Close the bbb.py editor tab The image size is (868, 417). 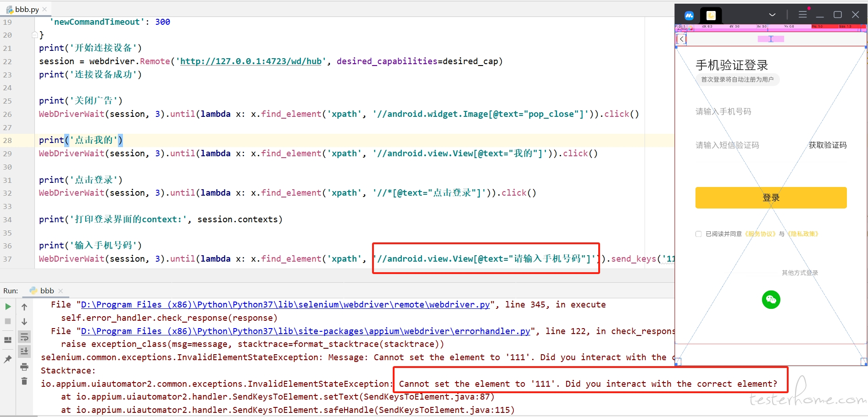tap(45, 9)
